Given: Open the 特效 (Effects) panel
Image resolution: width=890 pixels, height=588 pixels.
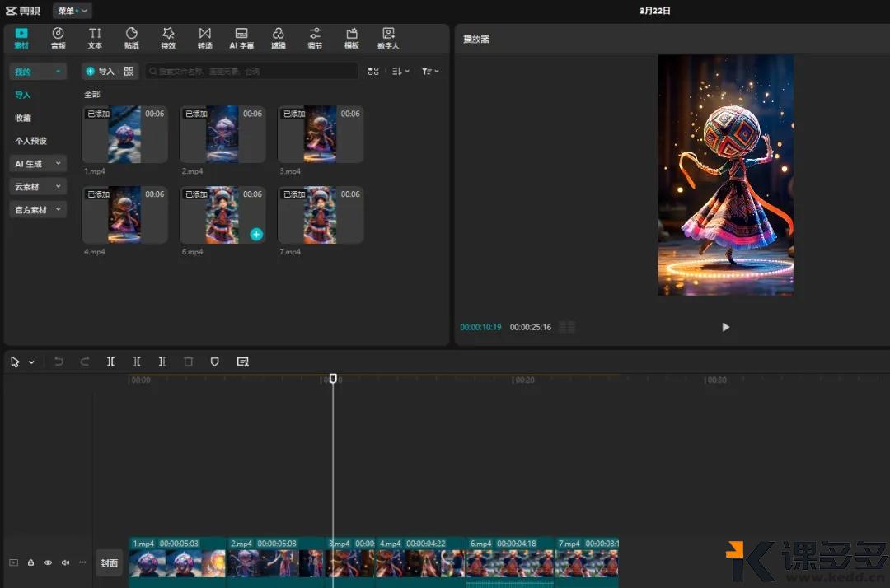Looking at the screenshot, I should (x=168, y=38).
